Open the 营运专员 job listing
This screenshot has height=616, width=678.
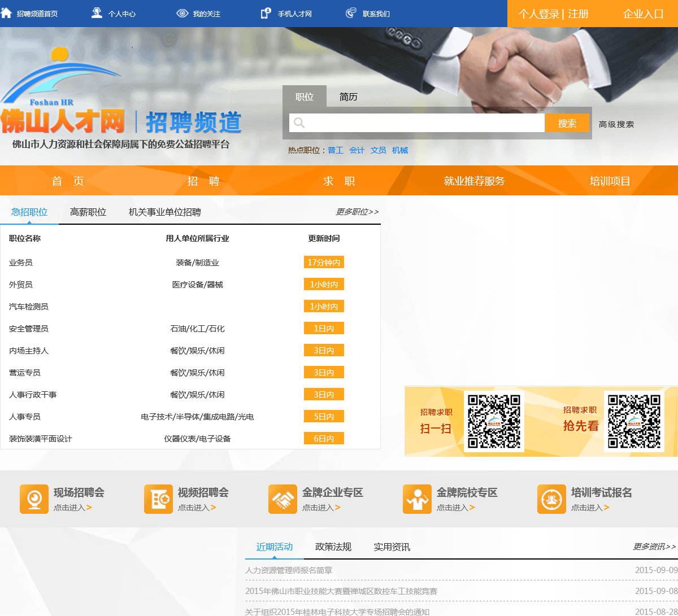tap(25, 373)
